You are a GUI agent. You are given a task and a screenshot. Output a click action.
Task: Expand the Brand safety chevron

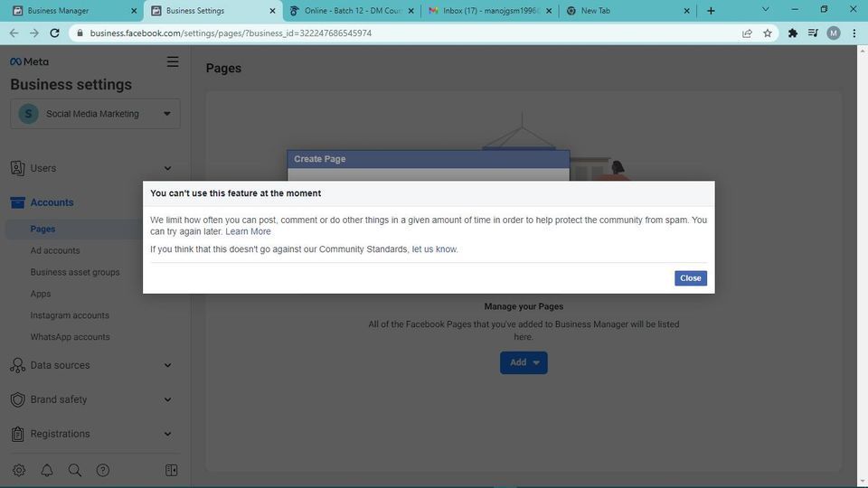[168, 399]
